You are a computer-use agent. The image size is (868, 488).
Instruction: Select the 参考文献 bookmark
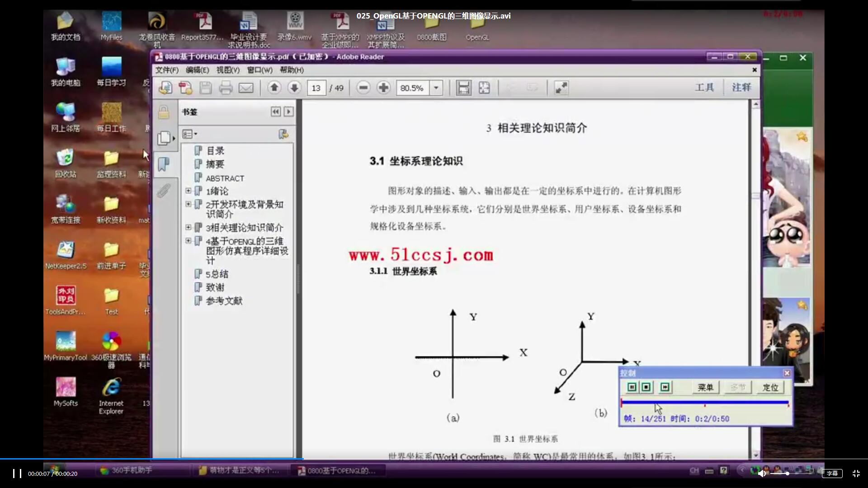[224, 301]
